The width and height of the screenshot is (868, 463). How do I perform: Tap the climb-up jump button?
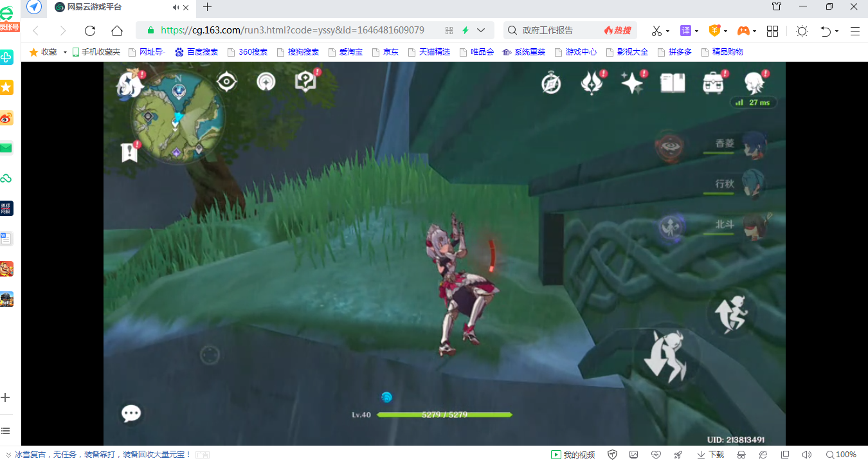(x=732, y=313)
